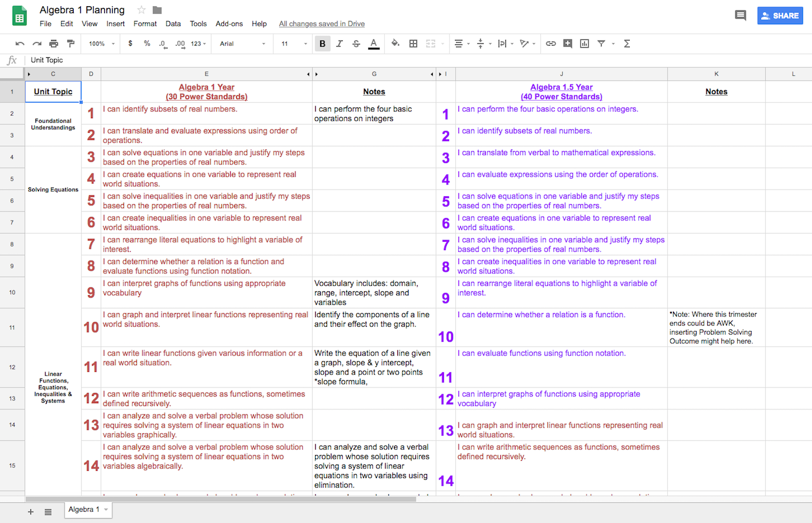Click the print icon
The height and width of the screenshot is (523, 812).
coord(53,43)
